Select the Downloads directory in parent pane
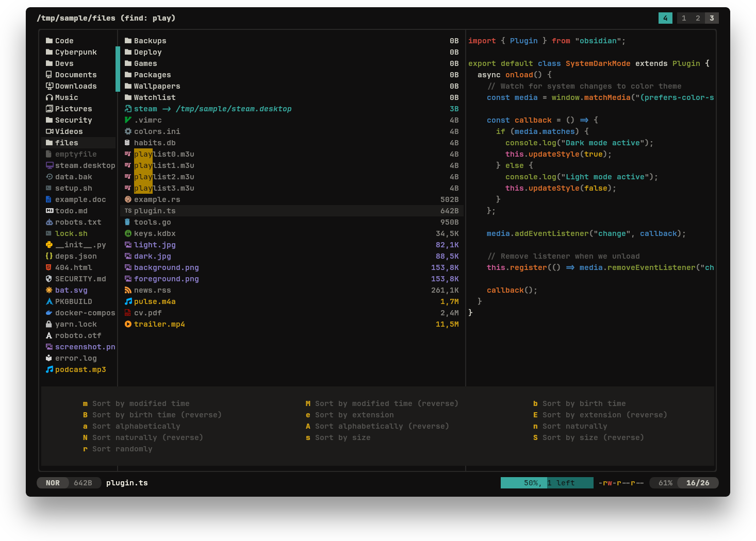The height and width of the screenshot is (541, 756). coord(75,86)
